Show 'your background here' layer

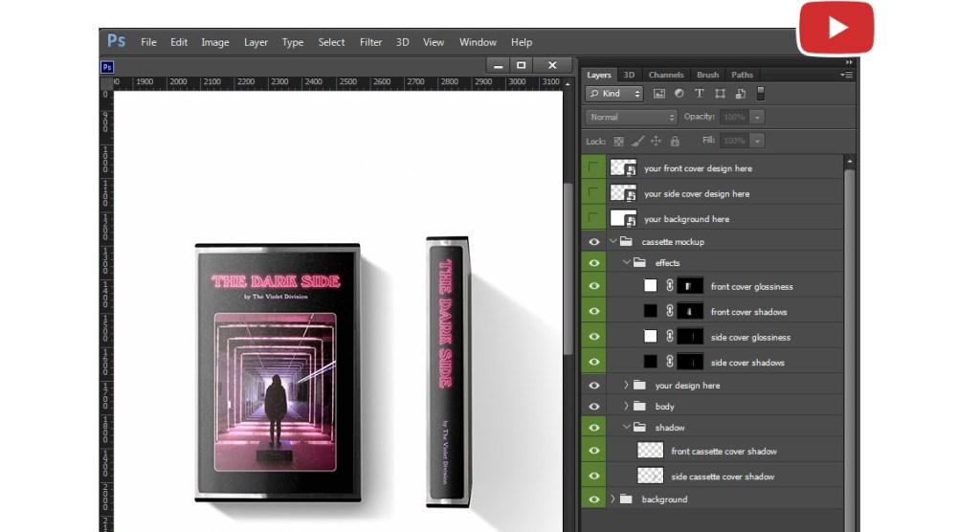point(593,218)
